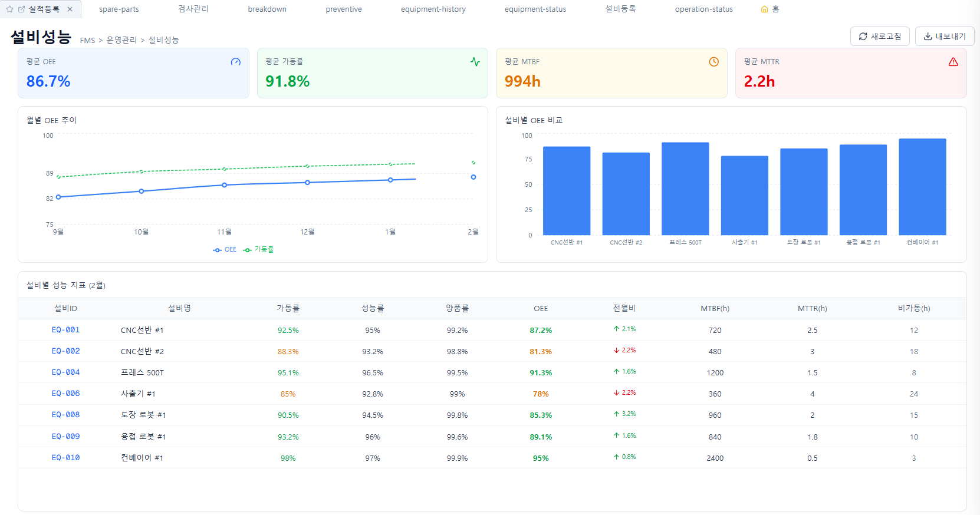Click the warning triangle in 평균 MTTR card

pyautogui.click(x=953, y=62)
